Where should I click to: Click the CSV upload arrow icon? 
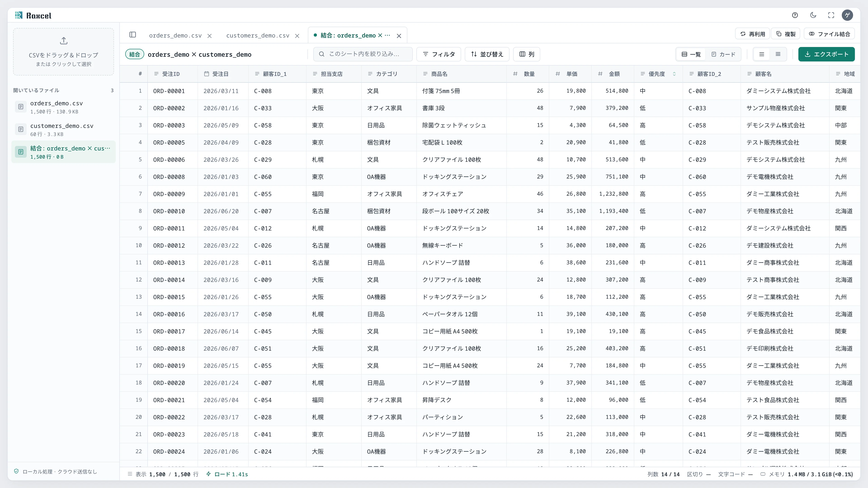click(x=64, y=41)
